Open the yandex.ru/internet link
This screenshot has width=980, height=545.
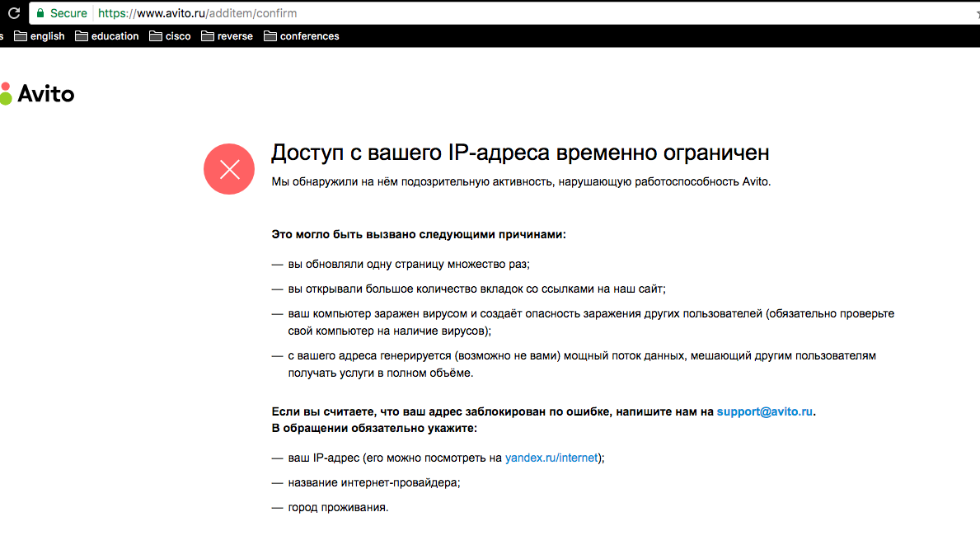tap(551, 458)
